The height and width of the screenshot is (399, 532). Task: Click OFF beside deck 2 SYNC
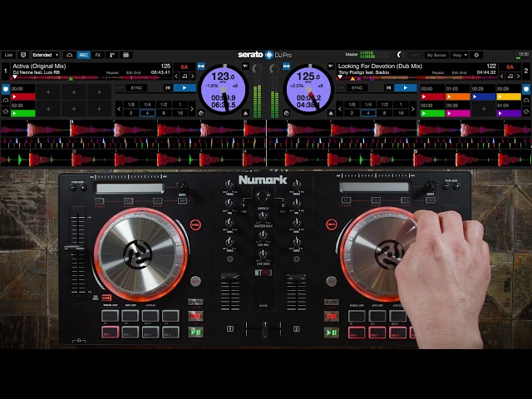pos(341,88)
